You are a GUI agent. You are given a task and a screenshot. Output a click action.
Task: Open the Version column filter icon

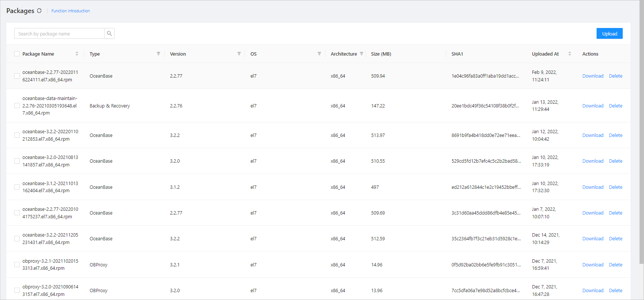(239, 54)
